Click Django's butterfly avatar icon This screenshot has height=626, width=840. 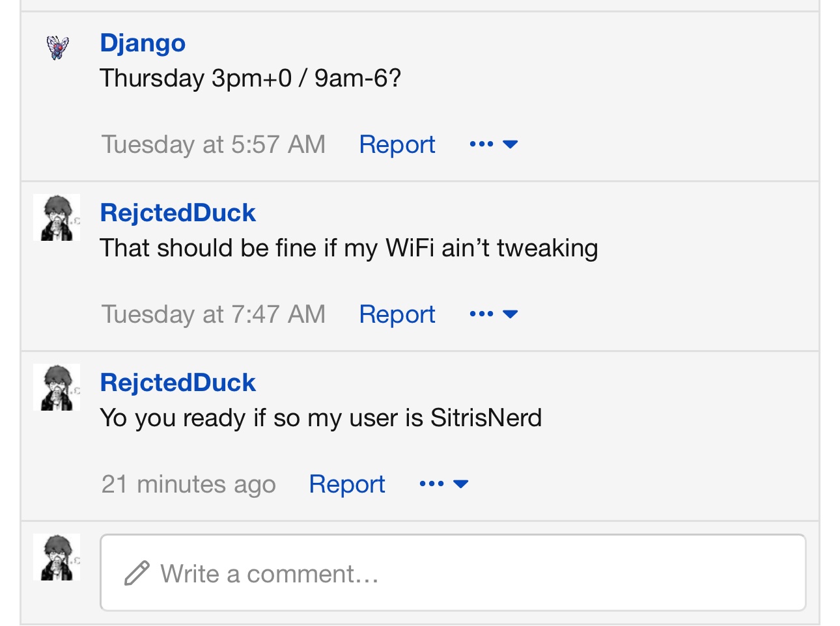tap(57, 48)
